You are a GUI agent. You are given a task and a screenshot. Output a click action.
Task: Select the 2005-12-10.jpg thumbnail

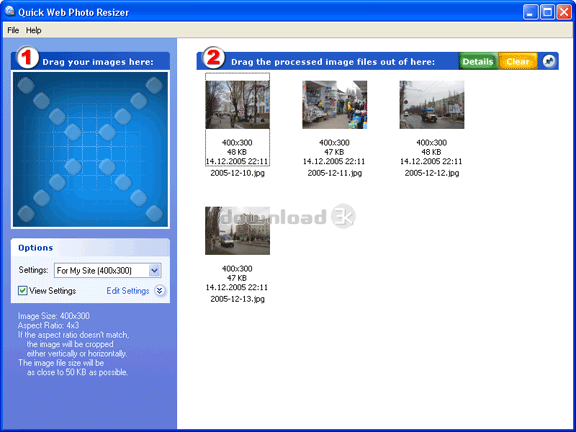tap(237, 105)
